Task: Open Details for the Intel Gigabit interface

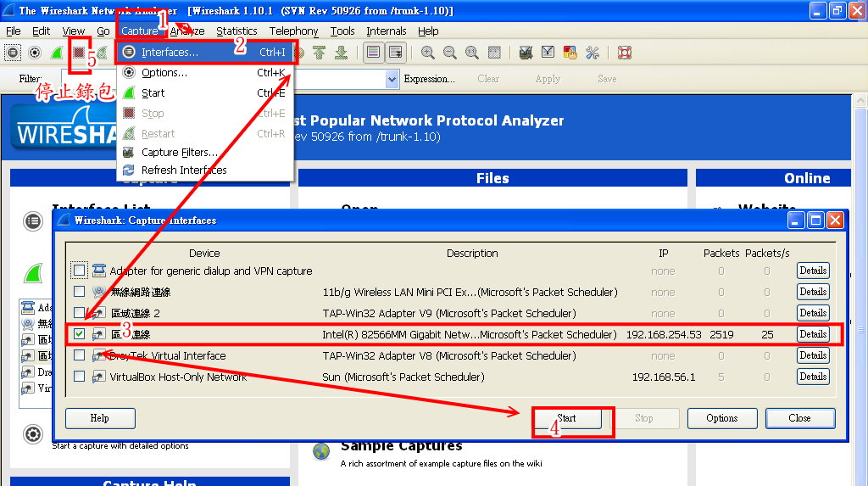Action: coord(812,334)
